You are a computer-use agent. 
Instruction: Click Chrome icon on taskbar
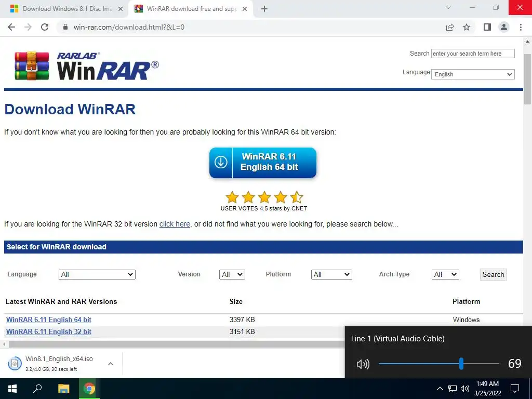coord(89,389)
